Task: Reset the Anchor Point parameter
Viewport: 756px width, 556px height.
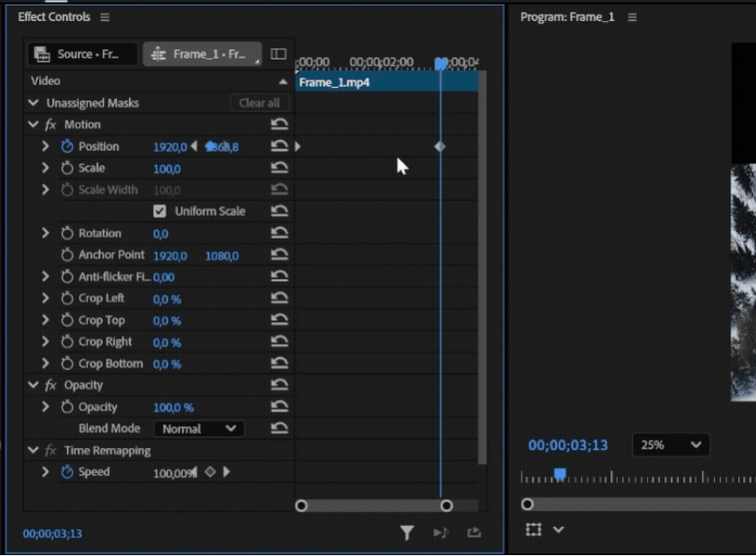Action: click(x=279, y=255)
